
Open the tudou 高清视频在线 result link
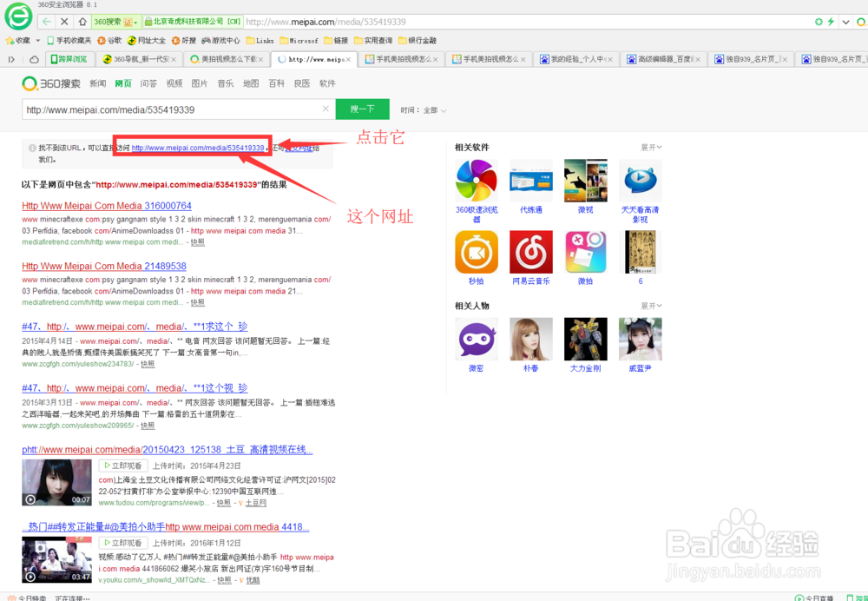pos(168,450)
